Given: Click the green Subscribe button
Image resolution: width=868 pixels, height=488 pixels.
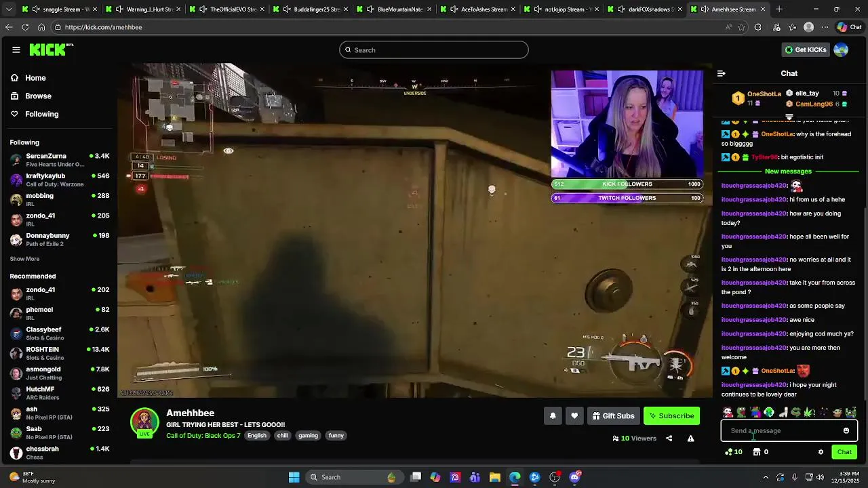Looking at the screenshot, I should pyautogui.click(x=671, y=415).
